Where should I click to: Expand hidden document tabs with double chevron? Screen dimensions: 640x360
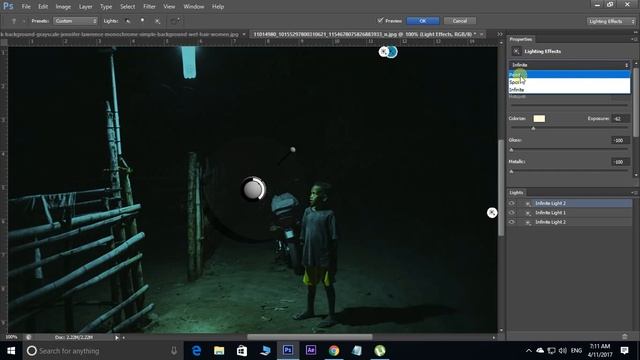coord(500,34)
